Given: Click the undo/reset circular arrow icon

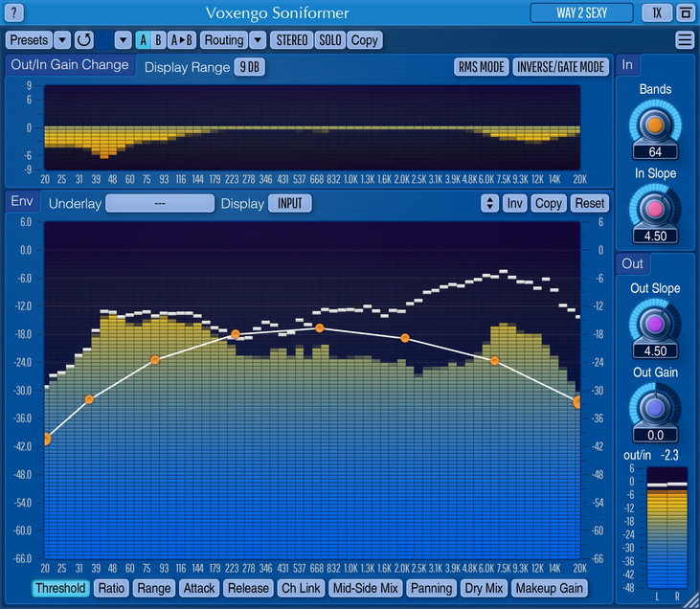Looking at the screenshot, I should click(x=84, y=40).
